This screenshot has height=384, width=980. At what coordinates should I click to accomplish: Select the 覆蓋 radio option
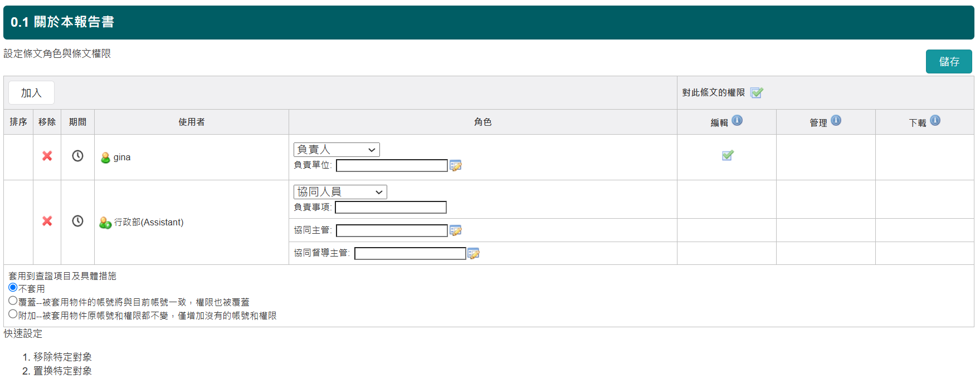[13, 301]
